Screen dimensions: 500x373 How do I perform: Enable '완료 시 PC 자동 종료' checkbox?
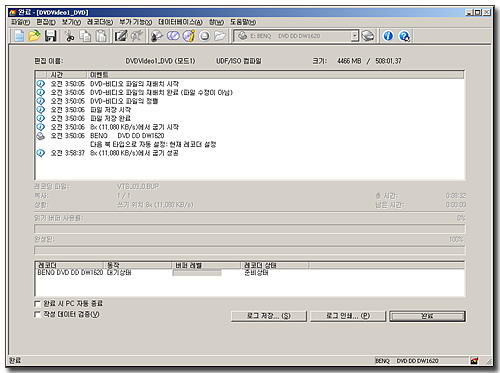tap(37, 304)
